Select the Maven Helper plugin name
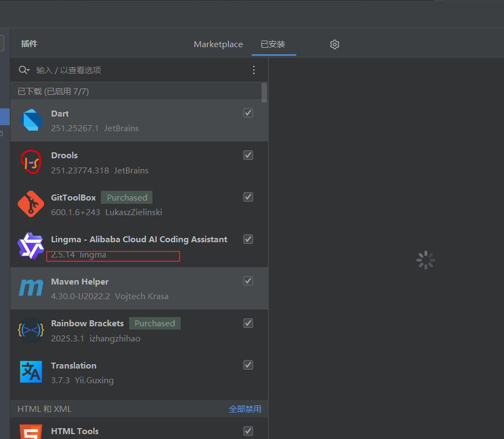This screenshot has height=439, width=504. tap(80, 282)
